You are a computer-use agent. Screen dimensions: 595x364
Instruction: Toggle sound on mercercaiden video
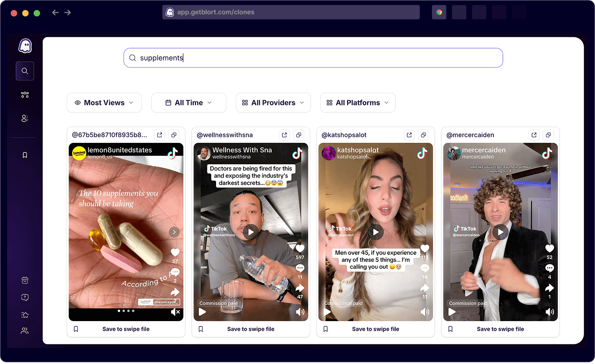click(x=550, y=312)
